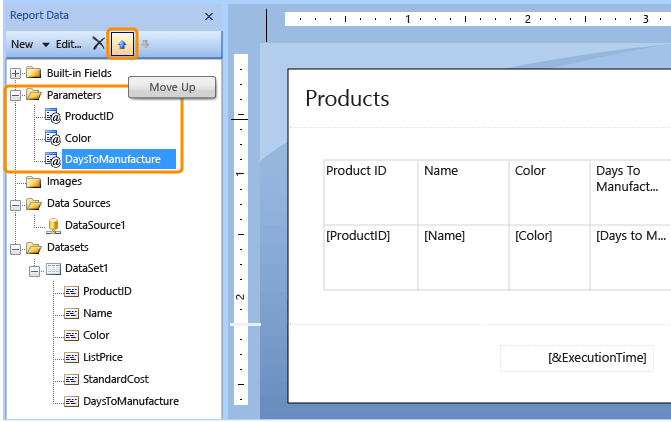Select the Built-in Fields folder icon

pyautogui.click(x=33, y=72)
